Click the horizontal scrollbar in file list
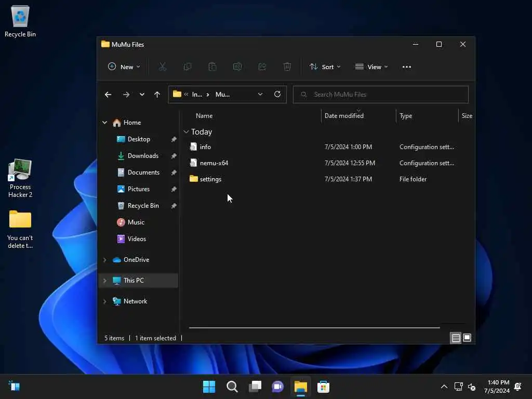Viewport: 532px width, 399px height. [314, 328]
